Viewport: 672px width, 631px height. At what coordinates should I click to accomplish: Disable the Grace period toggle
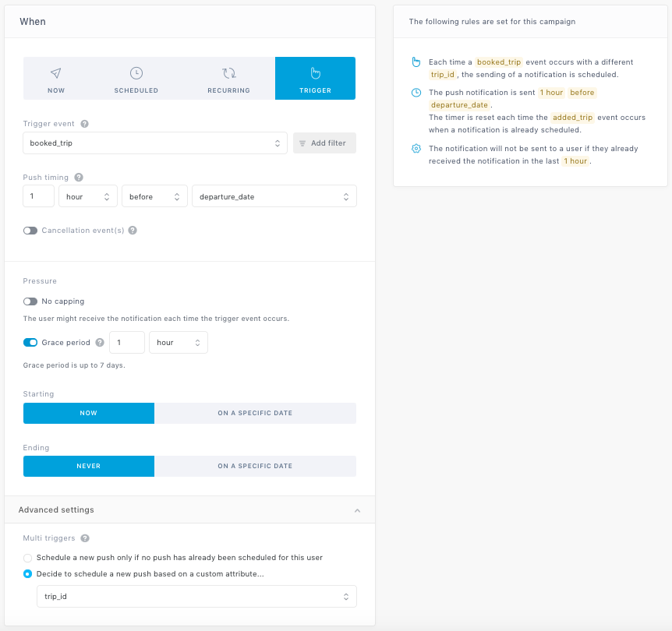30,343
